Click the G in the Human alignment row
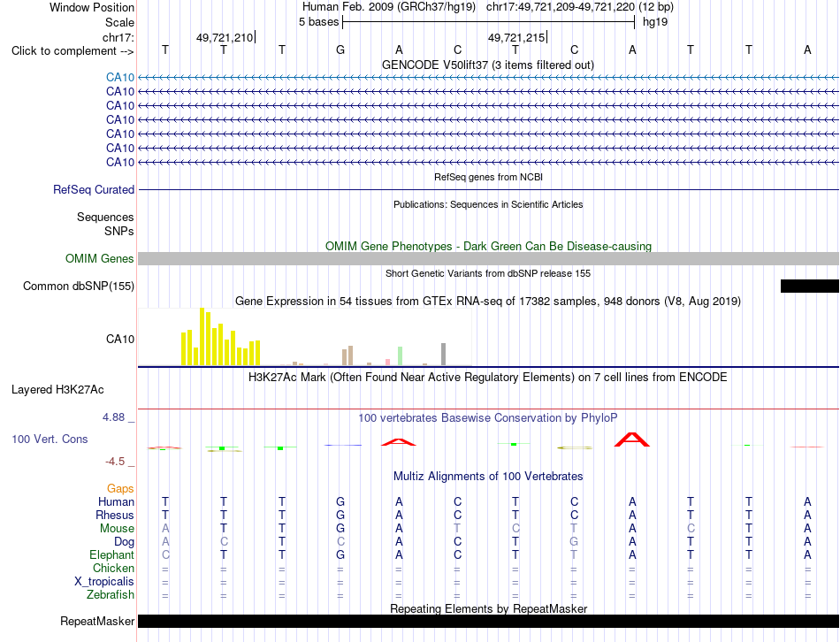Image resolution: width=840 pixels, height=642 pixels. 340,502
